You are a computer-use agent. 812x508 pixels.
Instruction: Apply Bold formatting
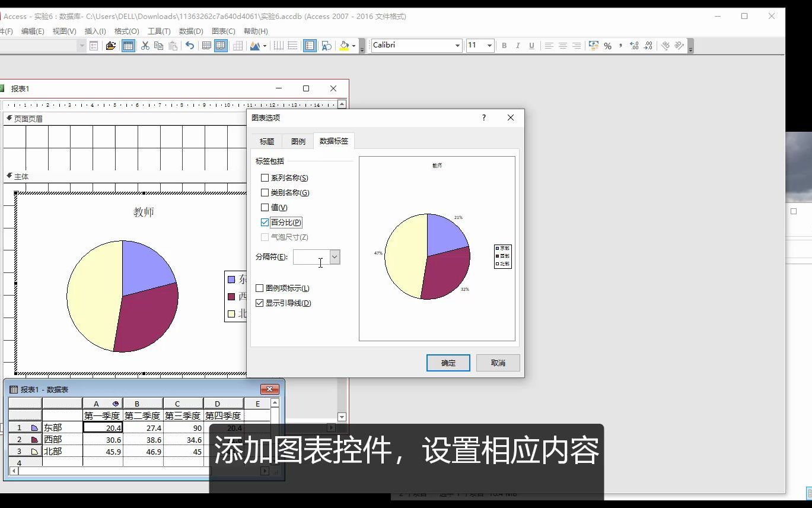point(504,46)
